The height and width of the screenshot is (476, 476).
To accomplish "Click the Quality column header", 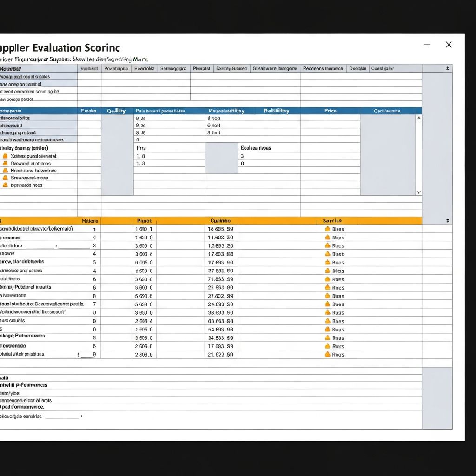I will point(116,111).
